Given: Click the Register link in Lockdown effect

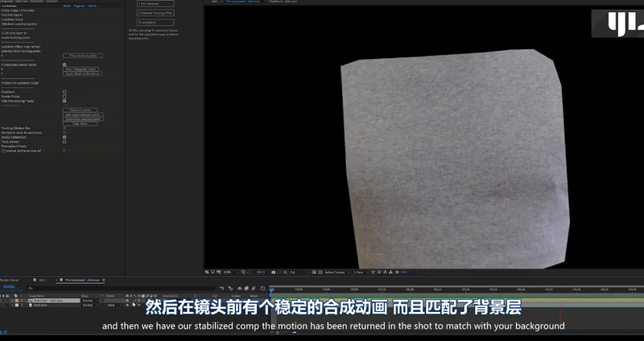Looking at the screenshot, I should click(x=79, y=6).
